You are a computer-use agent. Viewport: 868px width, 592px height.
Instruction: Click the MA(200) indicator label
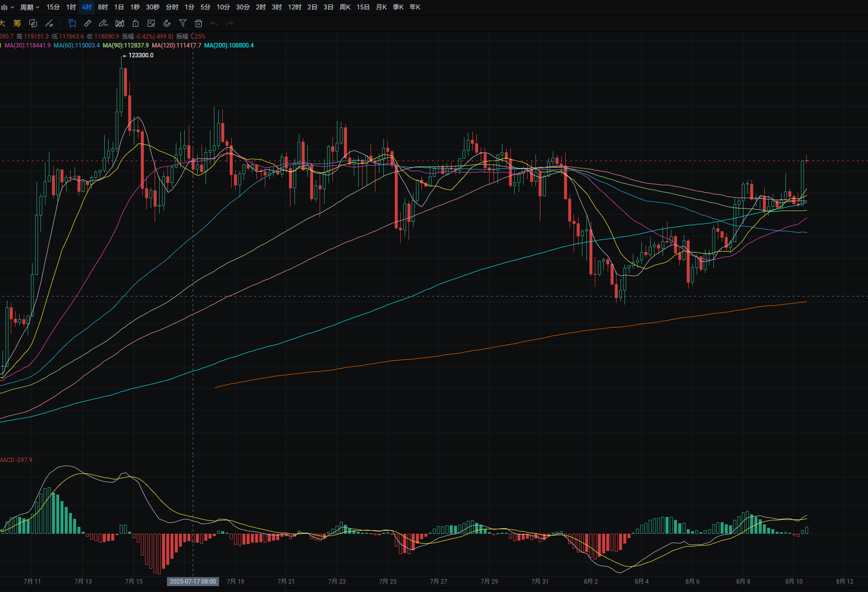click(x=229, y=45)
